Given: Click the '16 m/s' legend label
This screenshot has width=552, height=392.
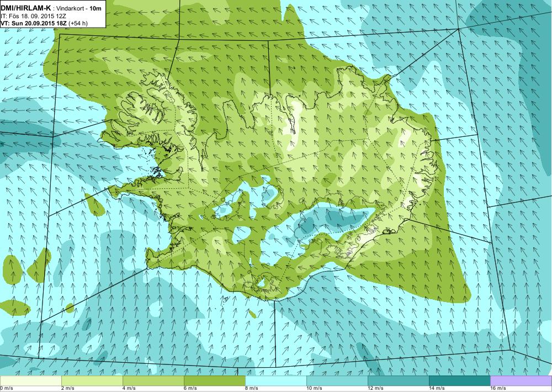Looking at the screenshot, I should pyautogui.click(x=498, y=389).
